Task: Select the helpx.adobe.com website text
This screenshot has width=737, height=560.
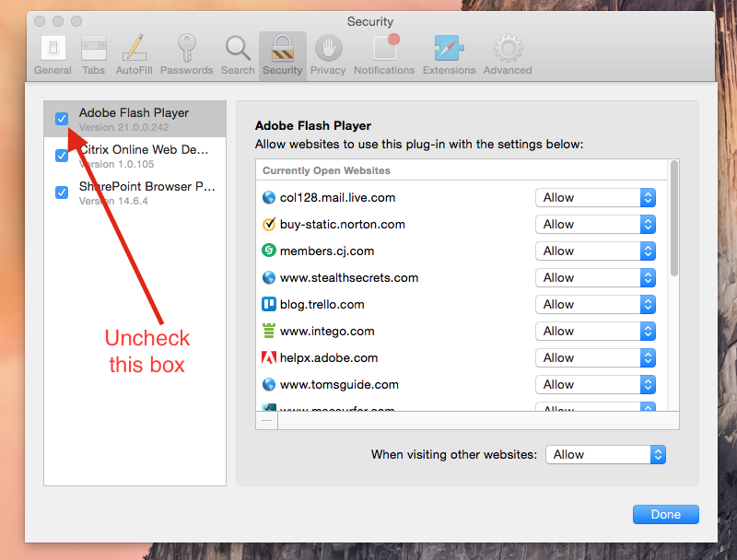Action: click(329, 358)
